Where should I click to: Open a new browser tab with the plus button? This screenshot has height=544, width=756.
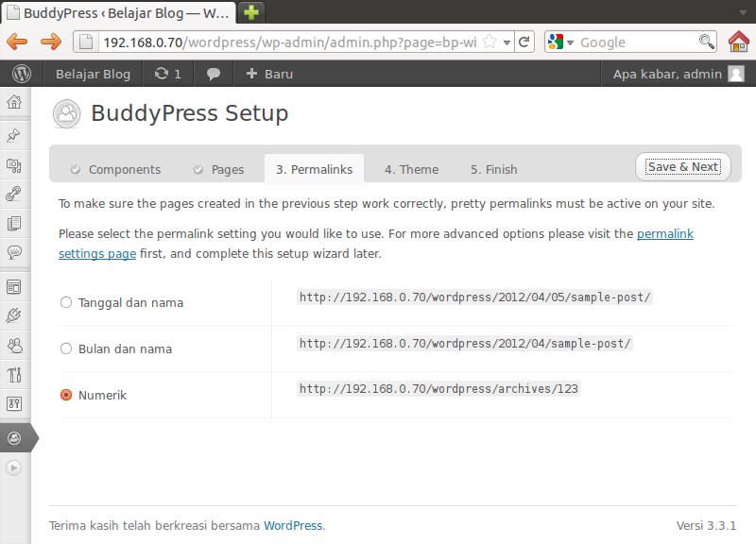coord(251,12)
